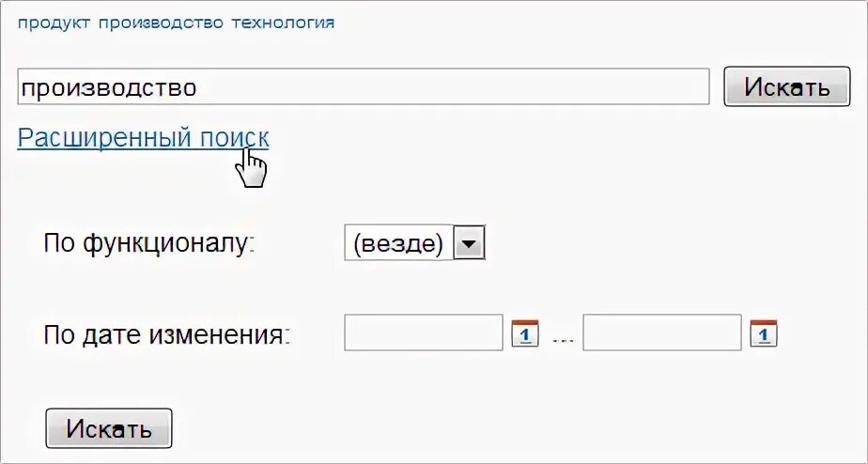Viewport: 868px width, 464px height.
Task: Expand the По функционалу dropdown arrow
Action: 469,242
